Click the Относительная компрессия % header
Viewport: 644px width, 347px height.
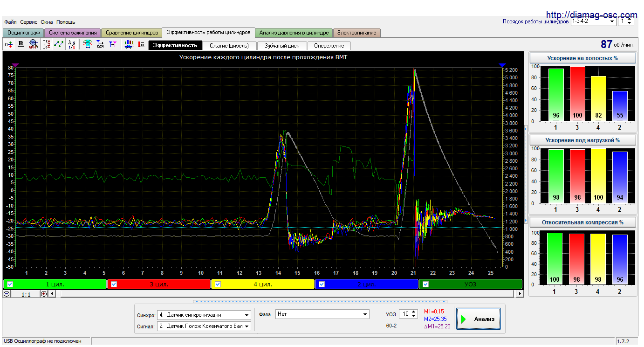(583, 222)
